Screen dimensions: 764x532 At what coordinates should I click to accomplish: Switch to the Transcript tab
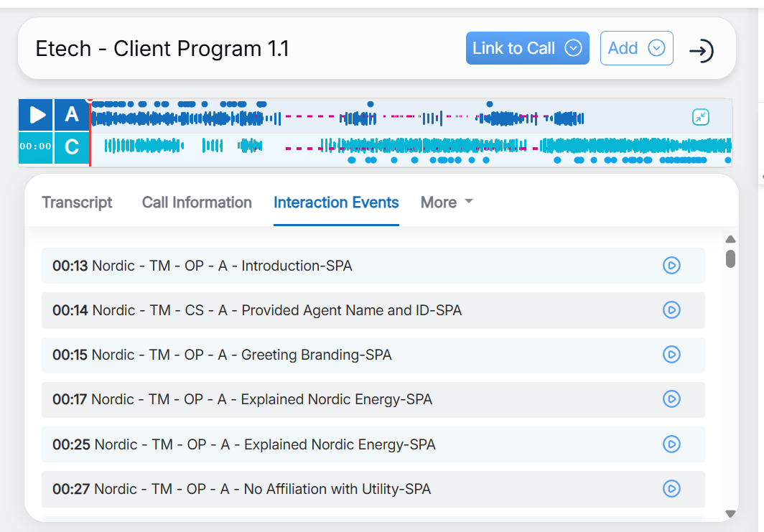tap(77, 202)
